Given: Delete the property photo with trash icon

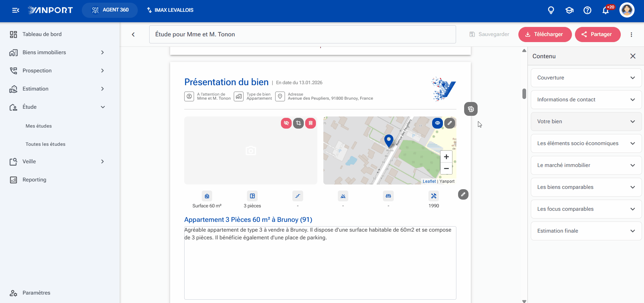Looking at the screenshot, I should tap(311, 123).
